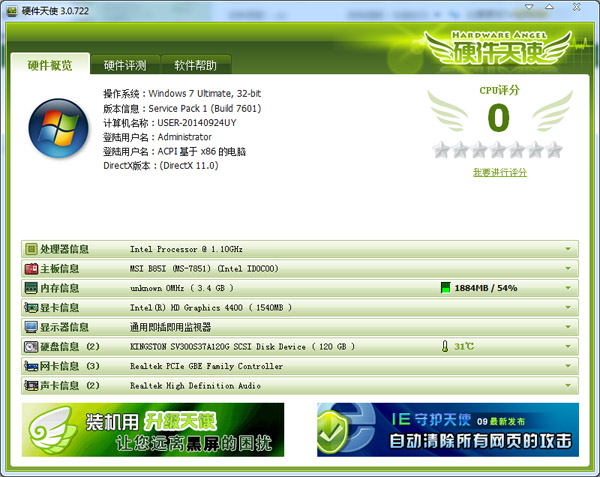Close the Hardware Angel window
This screenshot has height=477, width=600.
tap(577, 7)
